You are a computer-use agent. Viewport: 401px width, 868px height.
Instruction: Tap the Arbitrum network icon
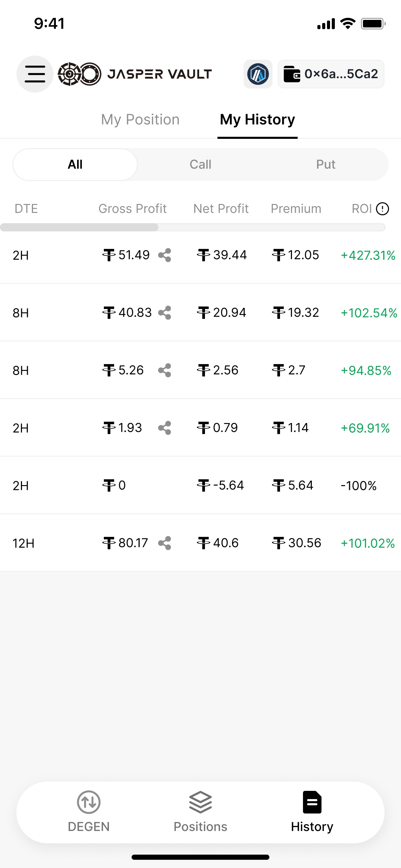pos(258,74)
